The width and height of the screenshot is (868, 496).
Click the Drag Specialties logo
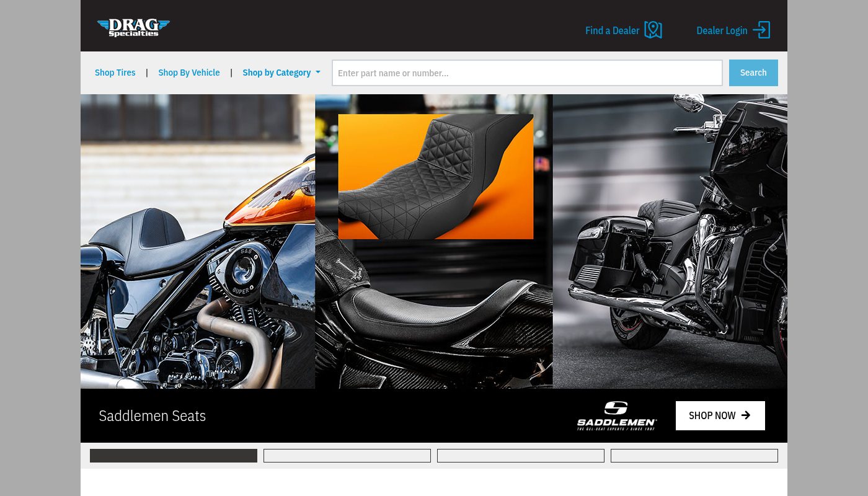pyautogui.click(x=133, y=28)
